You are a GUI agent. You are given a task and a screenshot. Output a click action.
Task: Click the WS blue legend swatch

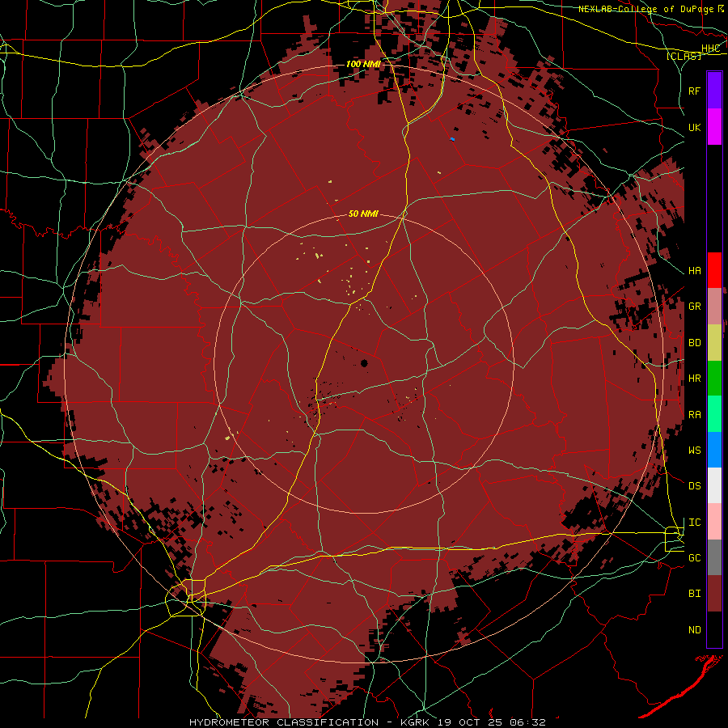pos(714,450)
